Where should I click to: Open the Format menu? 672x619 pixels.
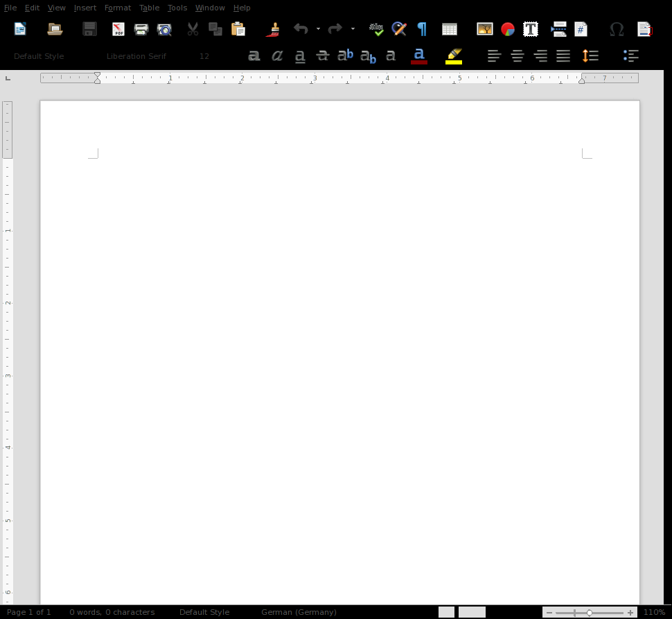click(x=118, y=8)
